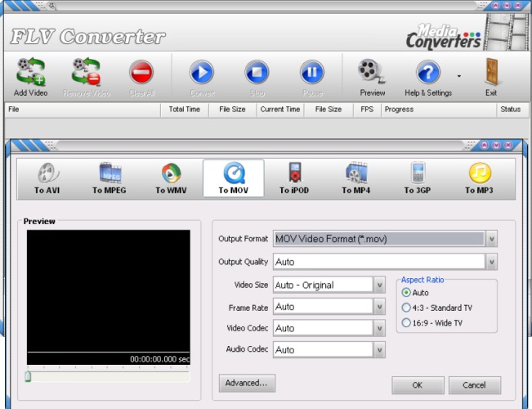Open the Preview film reel icon

point(372,71)
